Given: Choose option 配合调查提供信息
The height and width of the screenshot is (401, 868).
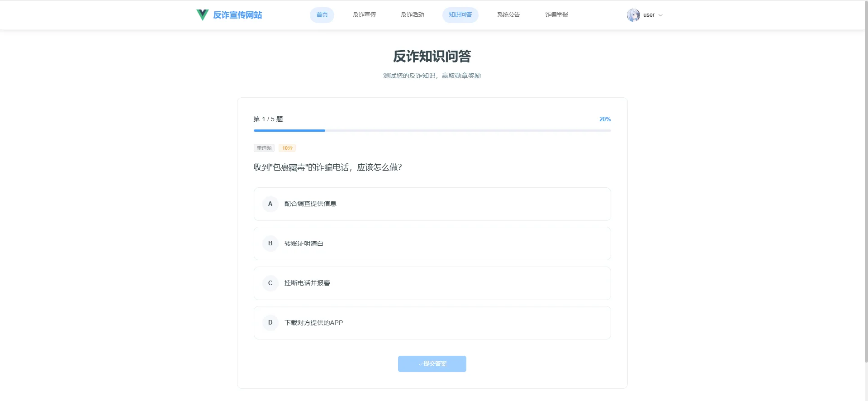Looking at the screenshot, I should pyautogui.click(x=432, y=204).
